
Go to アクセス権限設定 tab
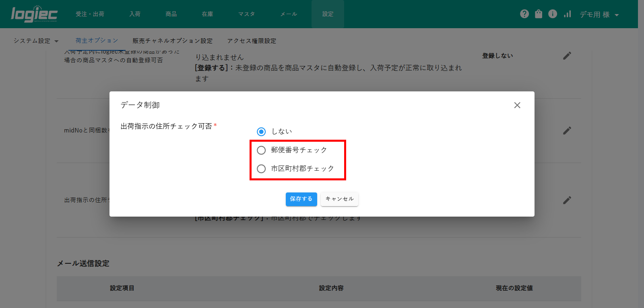click(x=252, y=41)
